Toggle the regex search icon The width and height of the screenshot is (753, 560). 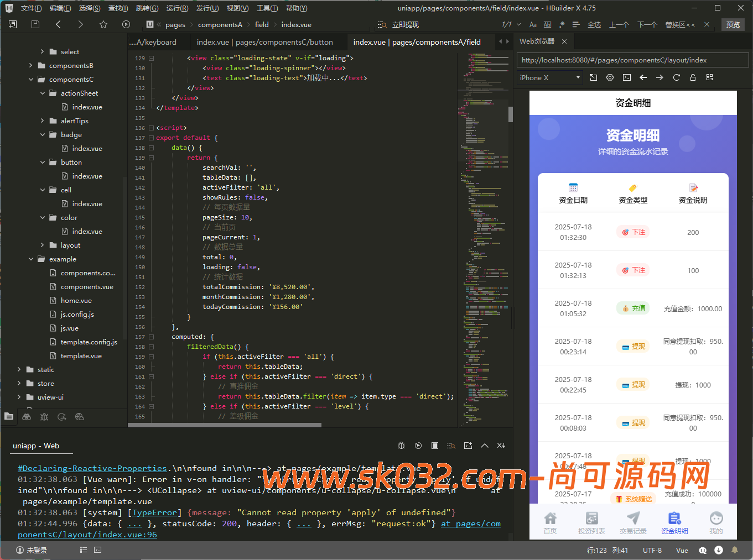(562, 24)
